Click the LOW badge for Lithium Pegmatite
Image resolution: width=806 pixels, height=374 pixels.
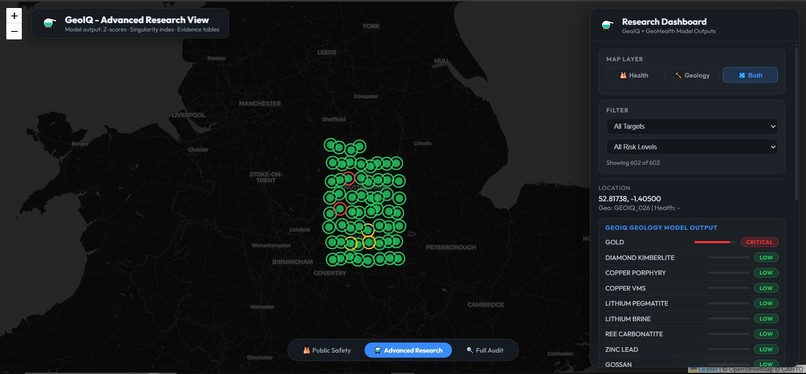[766, 304]
